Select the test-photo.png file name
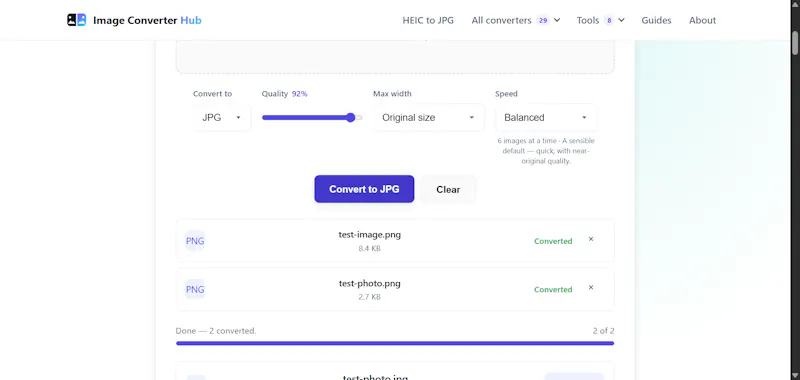This screenshot has width=800, height=380. [x=370, y=283]
